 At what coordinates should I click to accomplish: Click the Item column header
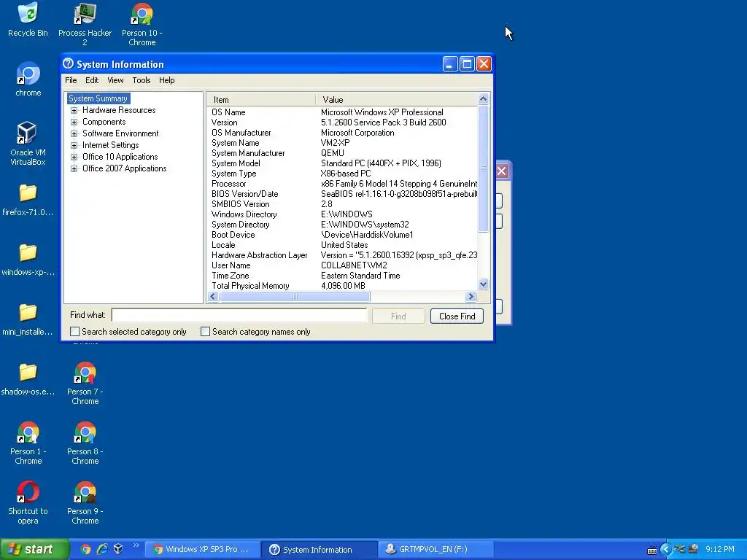tap(261, 99)
